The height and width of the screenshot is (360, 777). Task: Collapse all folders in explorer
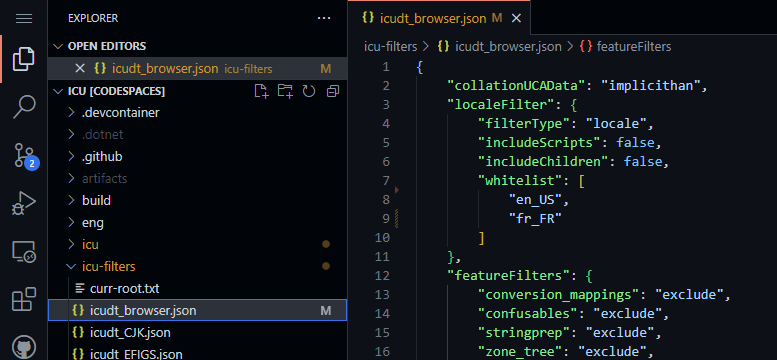tap(333, 91)
